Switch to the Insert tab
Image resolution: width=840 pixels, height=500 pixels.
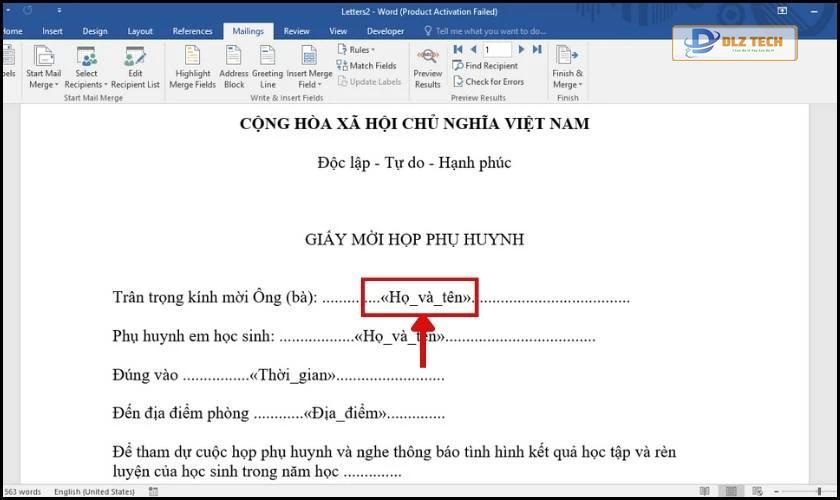(x=52, y=31)
